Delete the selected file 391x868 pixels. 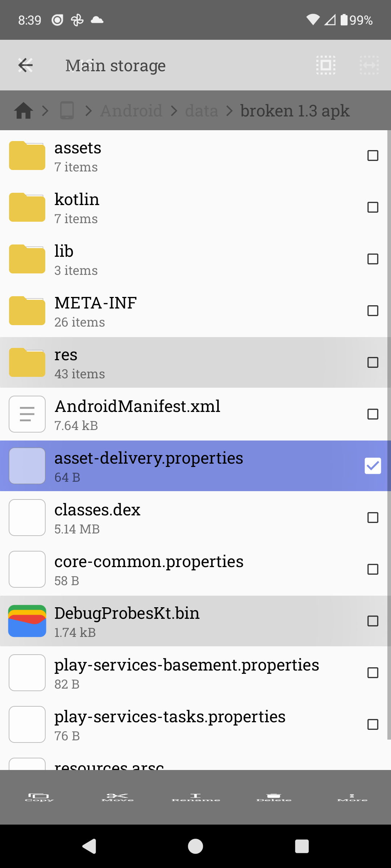click(274, 797)
